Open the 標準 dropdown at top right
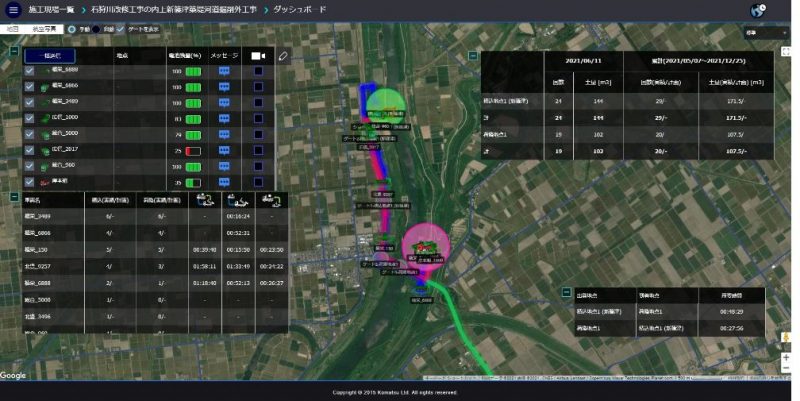The height and width of the screenshot is (401, 800). point(766,33)
